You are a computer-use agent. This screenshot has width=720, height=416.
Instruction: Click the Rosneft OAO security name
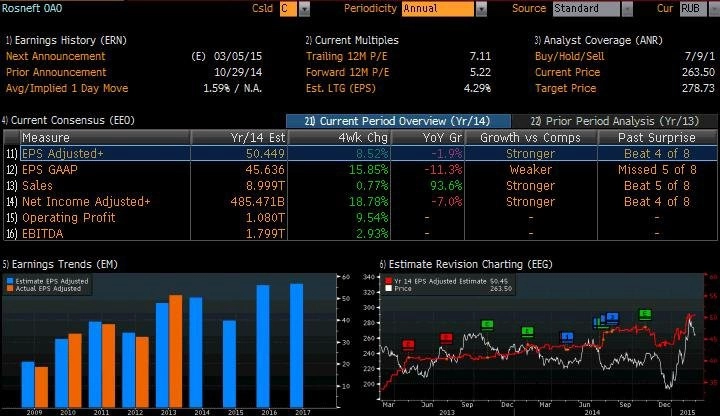tap(32, 8)
